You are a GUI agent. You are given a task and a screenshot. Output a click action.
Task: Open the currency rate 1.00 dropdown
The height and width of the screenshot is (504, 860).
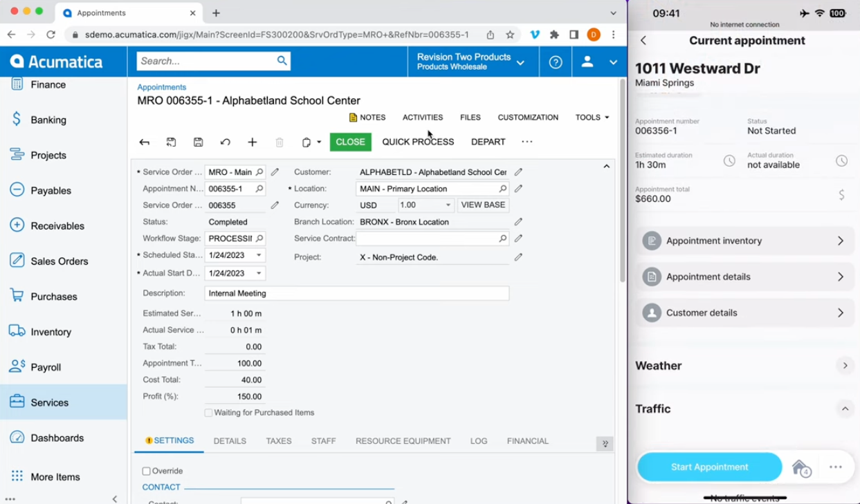tap(448, 205)
